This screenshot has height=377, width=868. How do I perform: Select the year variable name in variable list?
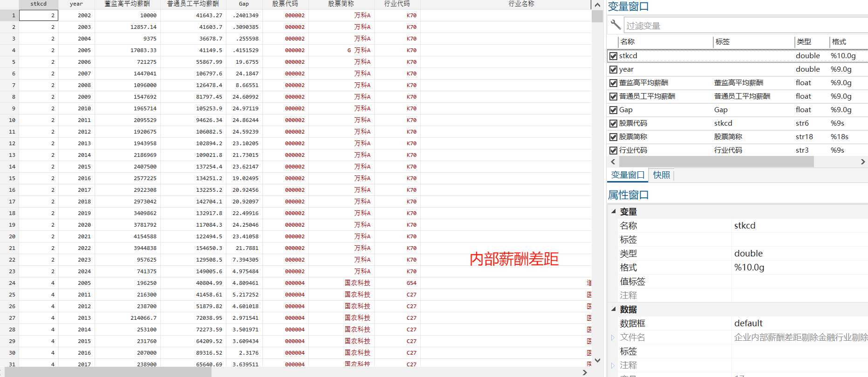626,69
